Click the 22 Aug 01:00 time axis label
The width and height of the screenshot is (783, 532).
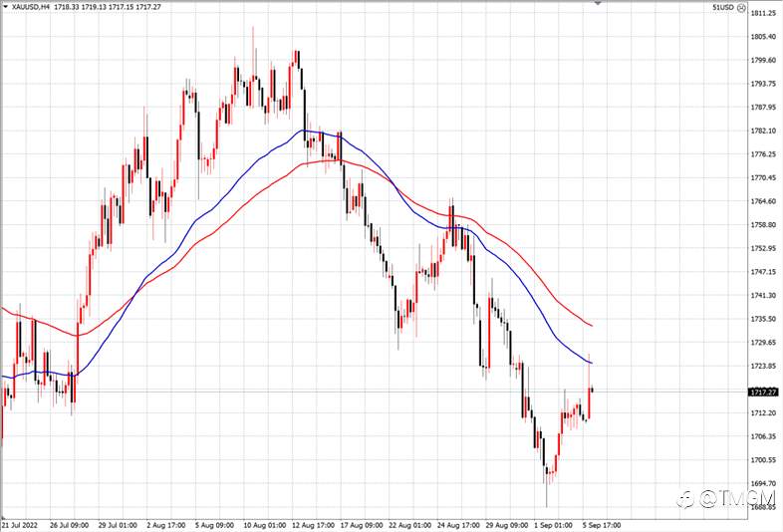point(410,525)
